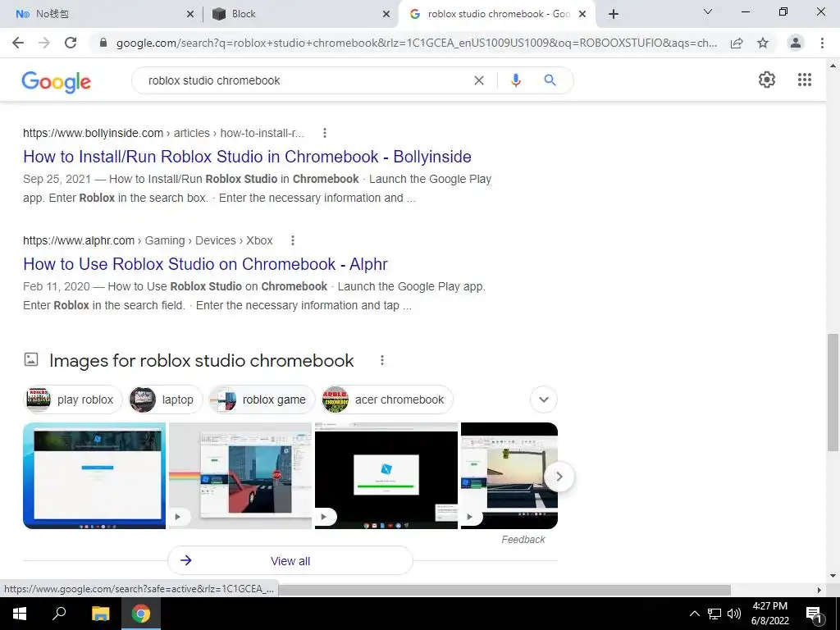Go back to the previous page
The image size is (840, 630).
pos(18,43)
